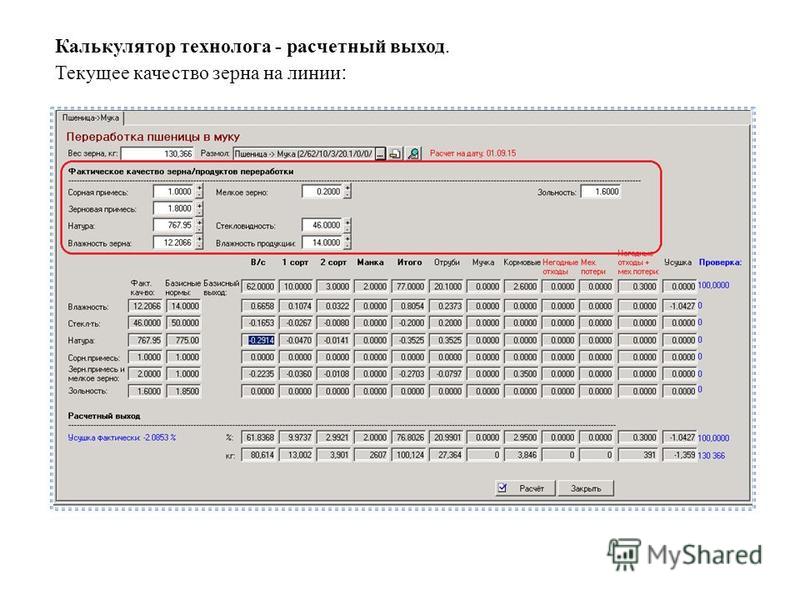This screenshot has width=800, height=600.
Task: Select Зерн.примесь row В/с cell -0.2235
Action: click(x=260, y=374)
